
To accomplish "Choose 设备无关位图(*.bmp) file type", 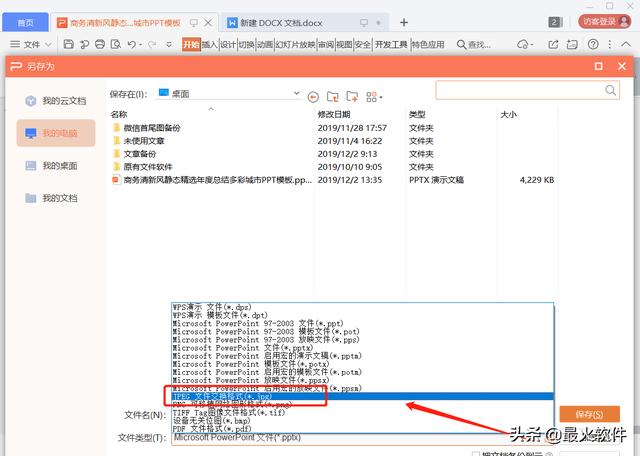I will [x=362, y=420].
